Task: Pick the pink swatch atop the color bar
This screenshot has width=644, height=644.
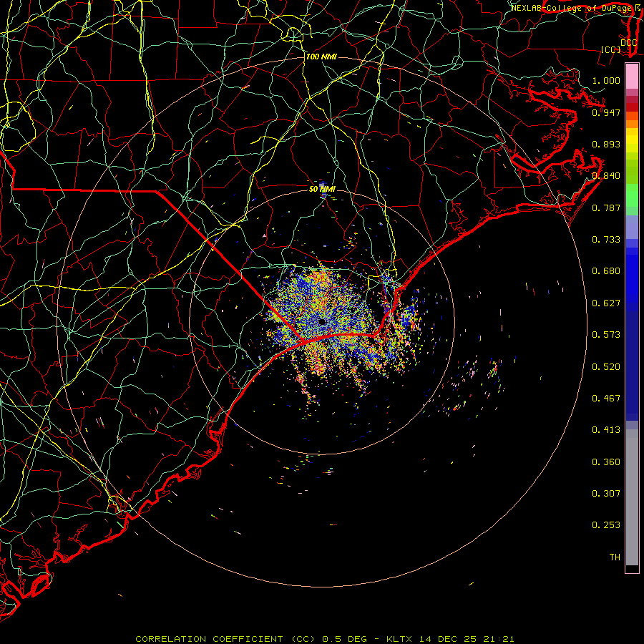Action: coord(632,77)
